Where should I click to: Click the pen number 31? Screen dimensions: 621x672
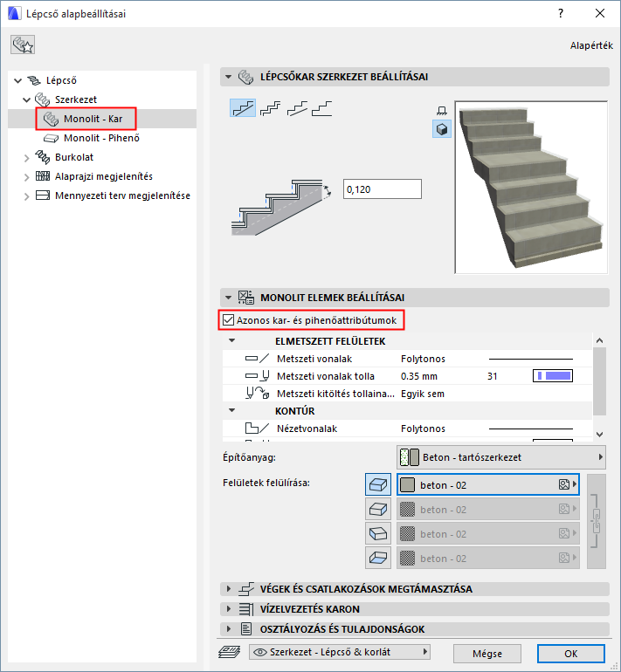493,376
